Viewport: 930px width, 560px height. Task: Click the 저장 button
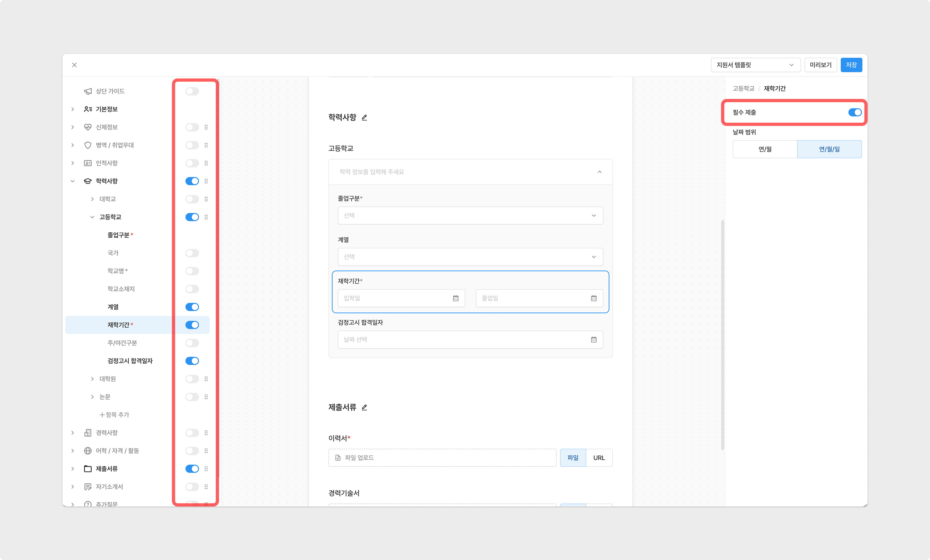[851, 65]
